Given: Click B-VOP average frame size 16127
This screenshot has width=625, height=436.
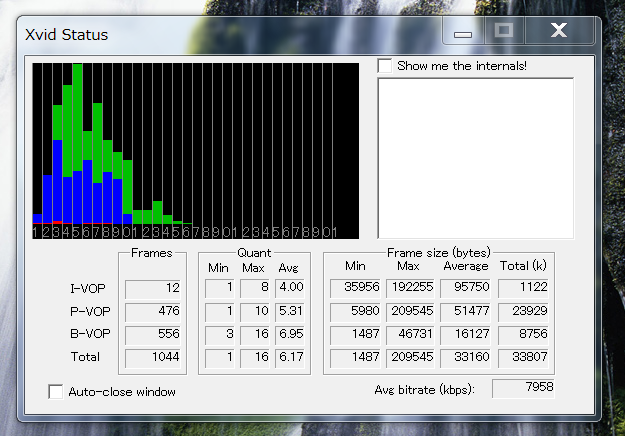Looking at the screenshot, I should coord(465,335).
